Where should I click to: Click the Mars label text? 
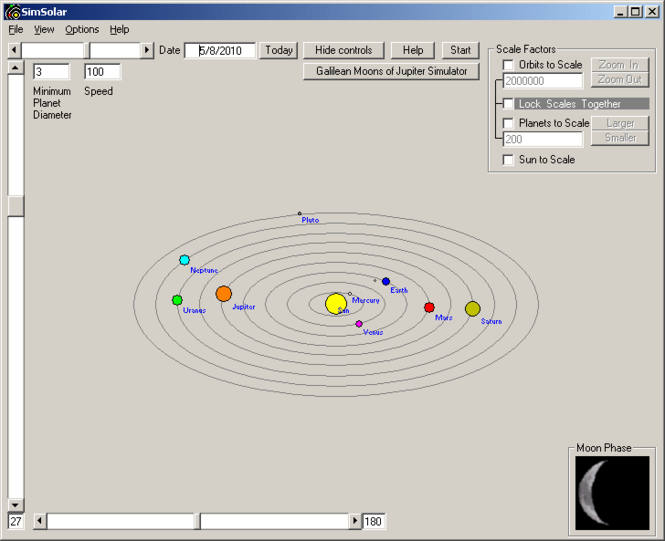click(x=444, y=318)
